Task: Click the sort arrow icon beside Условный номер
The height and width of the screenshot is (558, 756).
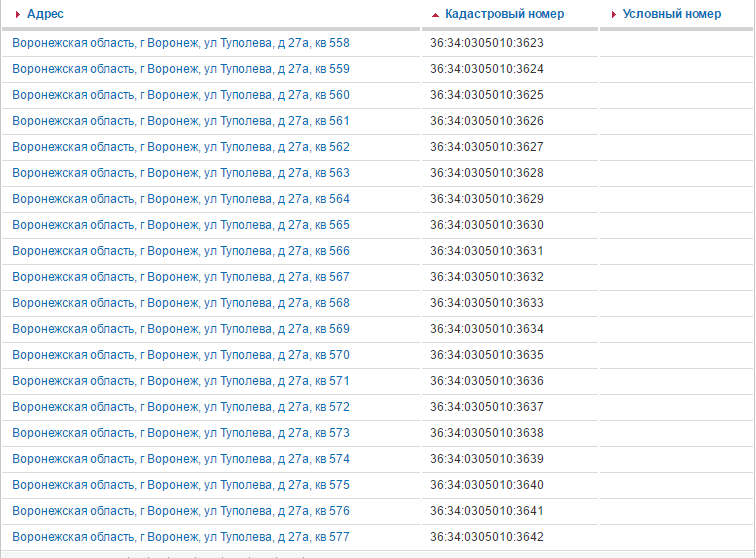Action: (x=613, y=15)
